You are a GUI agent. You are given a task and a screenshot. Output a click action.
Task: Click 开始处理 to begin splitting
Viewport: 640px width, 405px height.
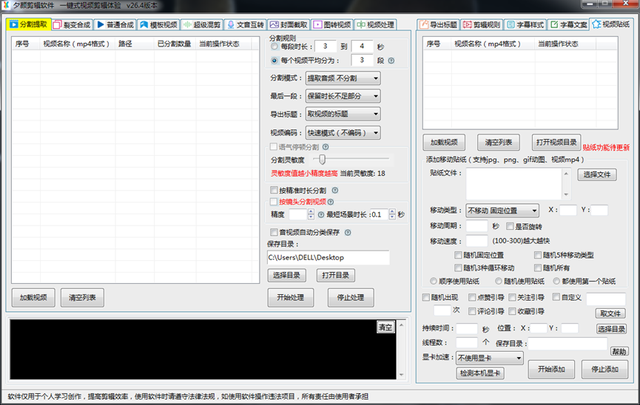click(291, 298)
